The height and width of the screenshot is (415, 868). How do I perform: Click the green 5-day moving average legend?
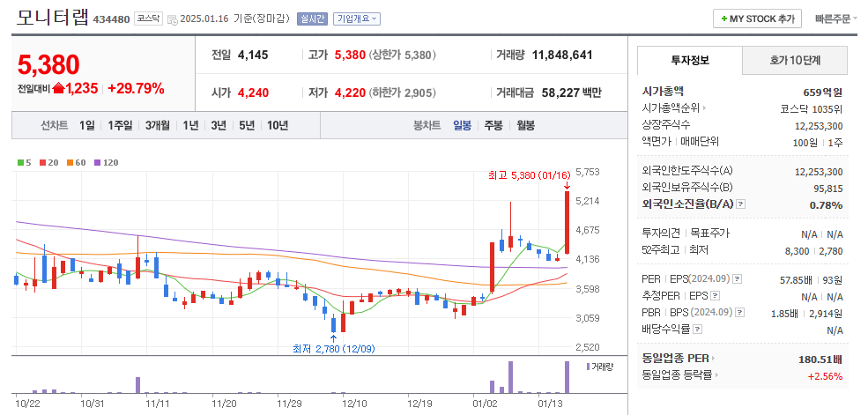(25, 163)
